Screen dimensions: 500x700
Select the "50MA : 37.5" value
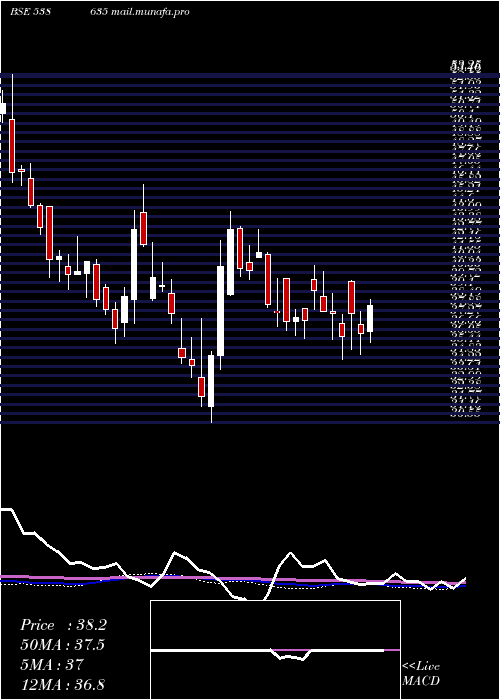[x=63, y=645]
